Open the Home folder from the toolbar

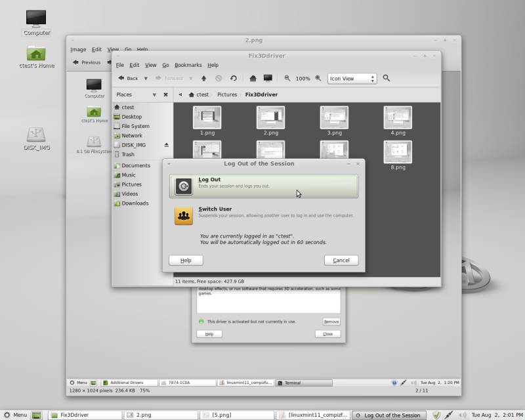tap(253, 78)
